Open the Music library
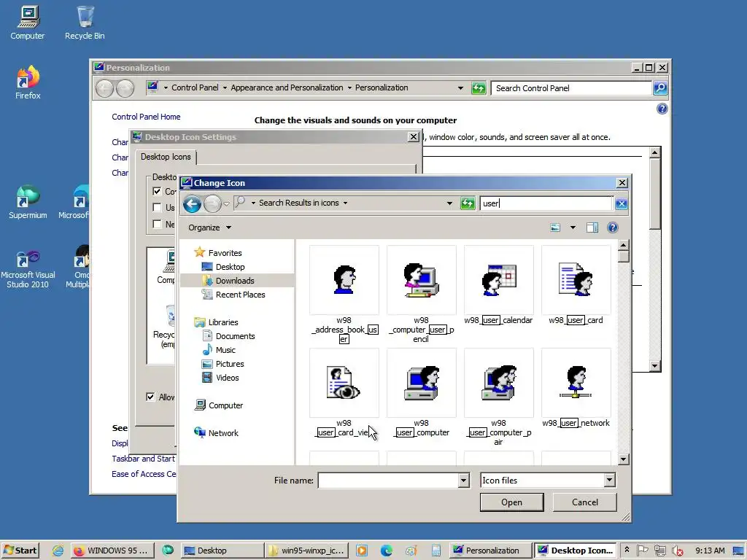 219,350
